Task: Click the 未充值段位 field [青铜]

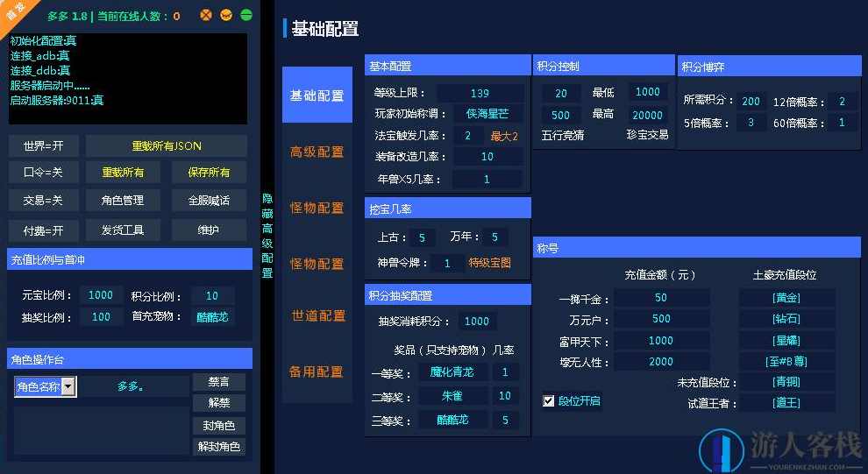Action: (786, 382)
